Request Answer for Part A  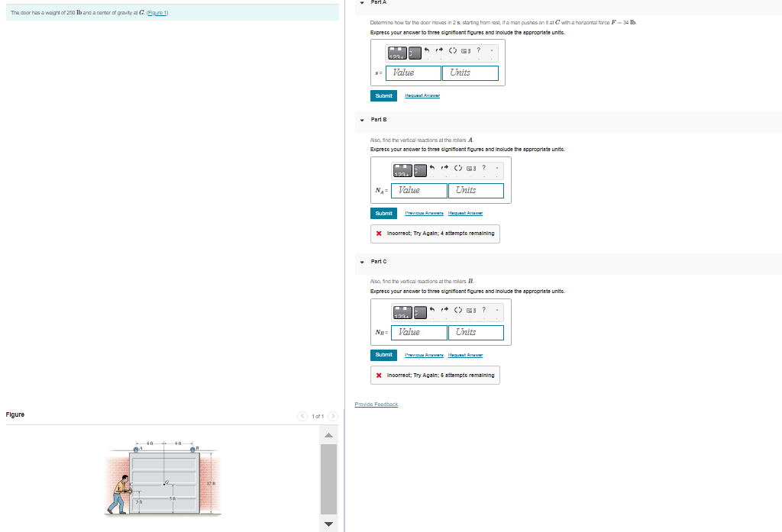tap(422, 95)
